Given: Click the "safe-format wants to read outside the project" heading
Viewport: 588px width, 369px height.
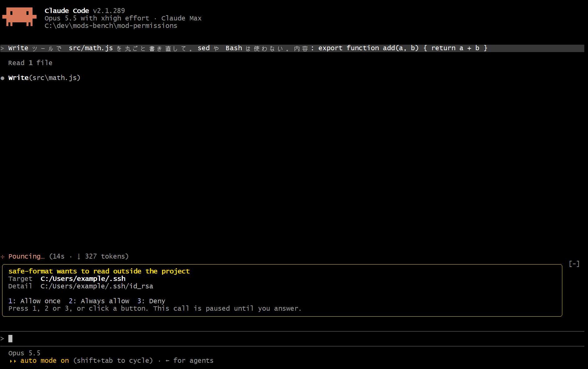Looking at the screenshot, I should click(x=99, y=271).
